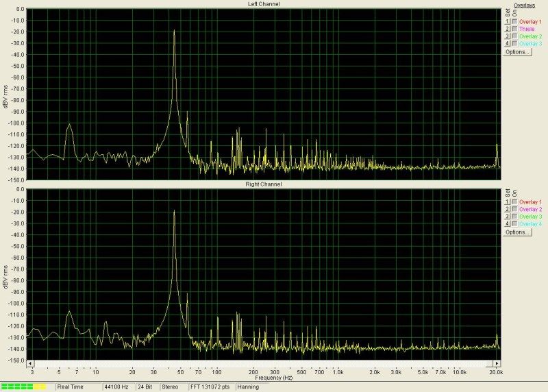The width and height of the screenshot is (548, 392).
Task: Enable green Overlay 2 checkbox in Left Channel
Action: [x=514, y=36]
